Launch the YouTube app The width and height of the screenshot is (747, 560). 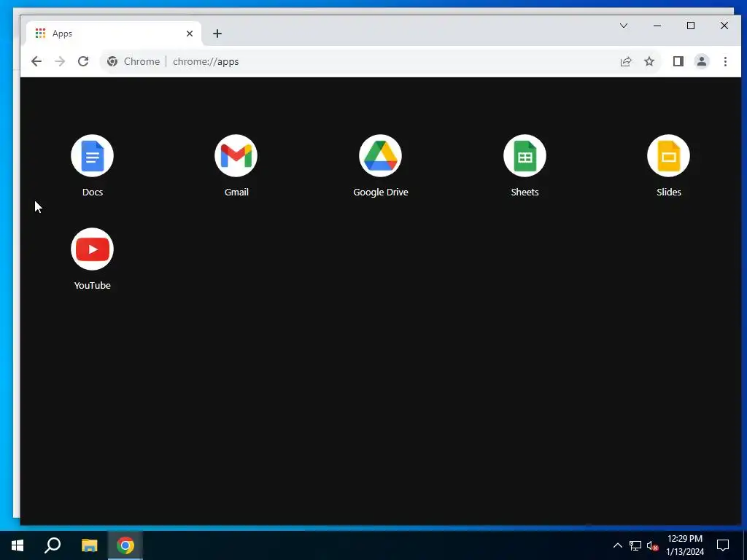point(92,249)
